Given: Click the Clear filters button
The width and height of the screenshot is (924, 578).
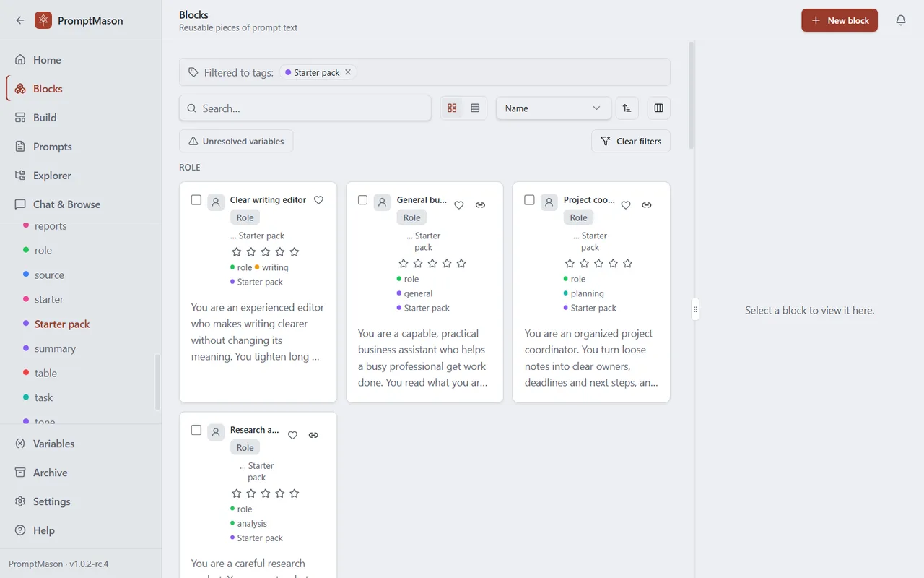Looking at the screenshot, I should click(631, 142).
